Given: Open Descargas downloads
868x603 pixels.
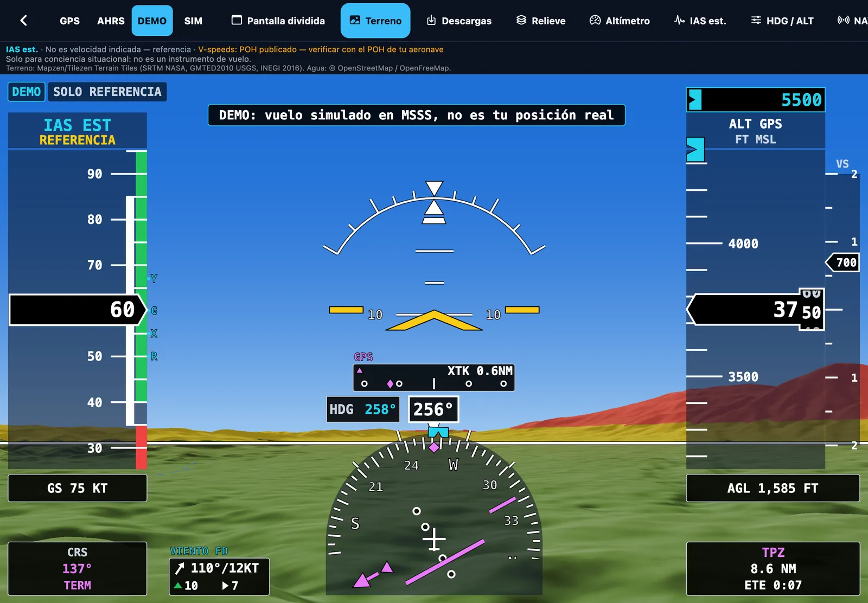Looking at the screenshot, I should tap(459, 21).
